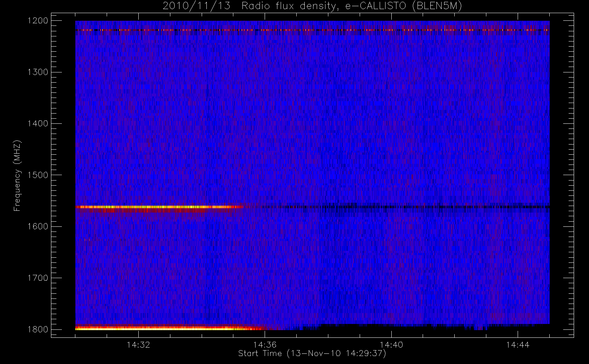The image size is (589, 364).
Task: Click the 1800 frequency tick label
Action: [38, 329]
